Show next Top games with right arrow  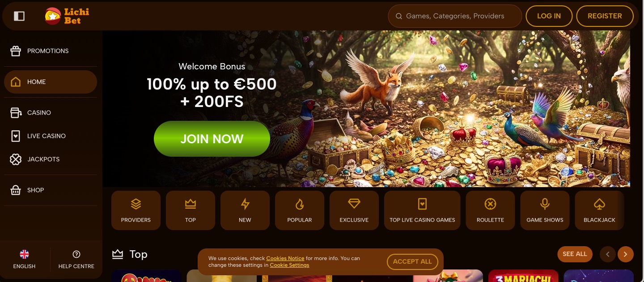626,254
